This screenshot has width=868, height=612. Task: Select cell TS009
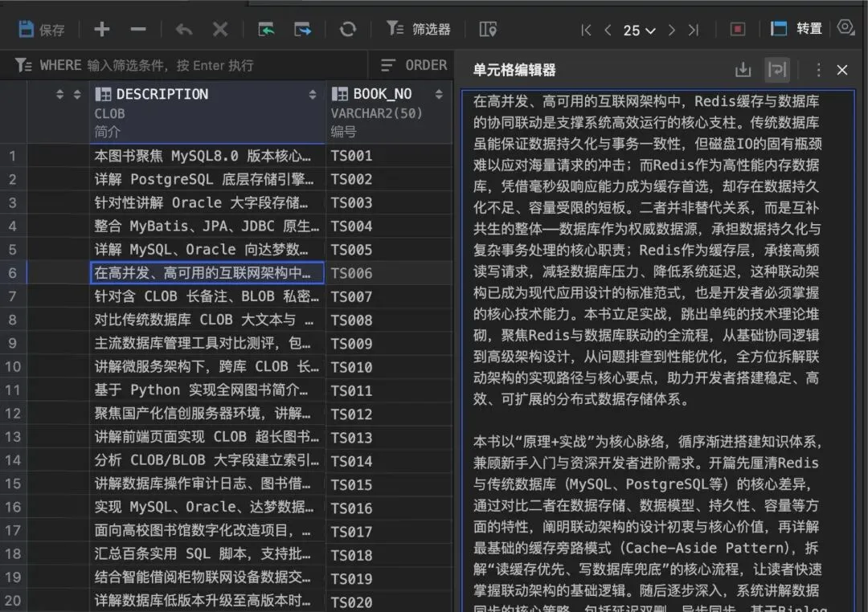pos(389,343)
